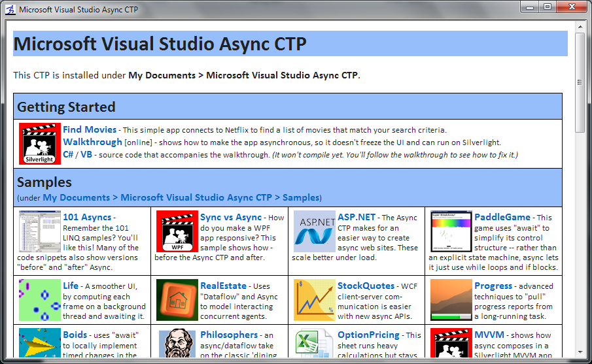Click the 'This CTP is installed under' text
This screenshot has height=364, width=592.
tap(69, 75)
